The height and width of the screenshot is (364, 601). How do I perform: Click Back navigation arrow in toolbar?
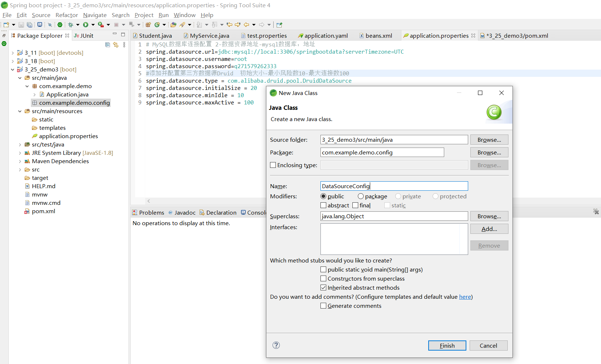(246, 25)
